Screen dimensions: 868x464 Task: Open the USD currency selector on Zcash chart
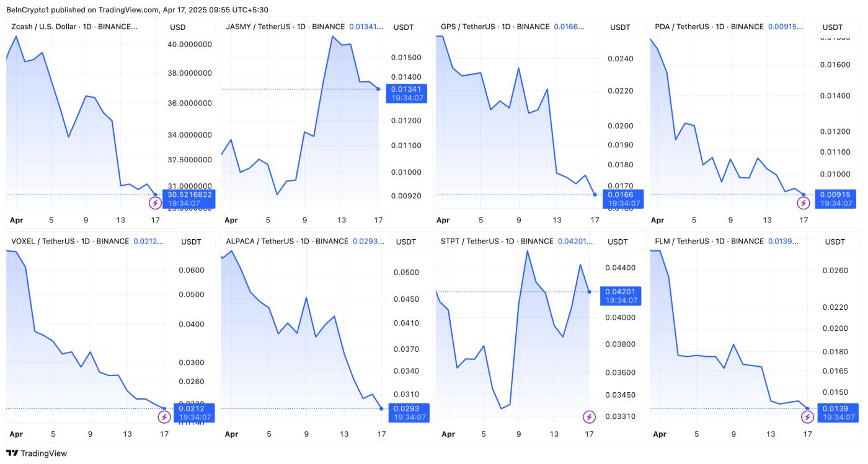(x=178, y=27)
